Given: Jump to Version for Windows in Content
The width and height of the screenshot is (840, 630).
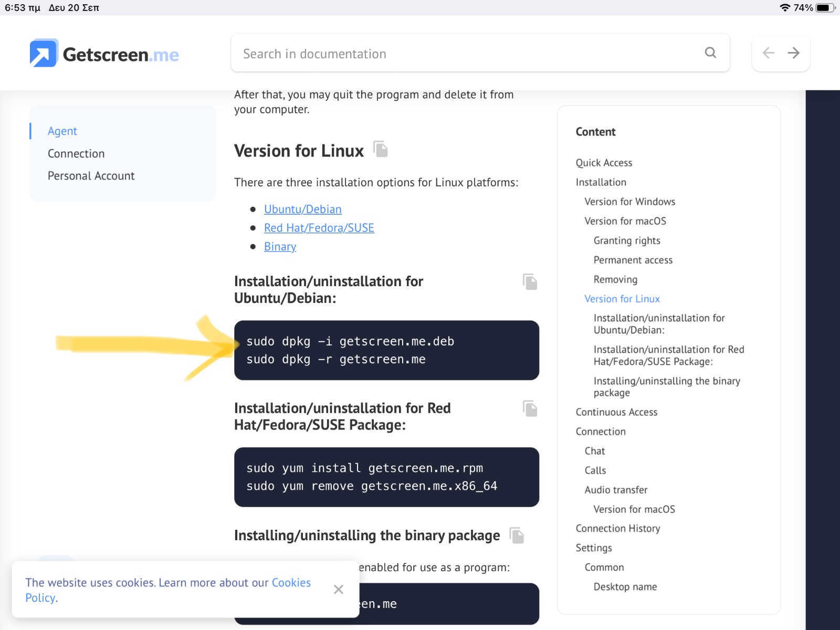Looking at the screenshot, I should 630,202.
